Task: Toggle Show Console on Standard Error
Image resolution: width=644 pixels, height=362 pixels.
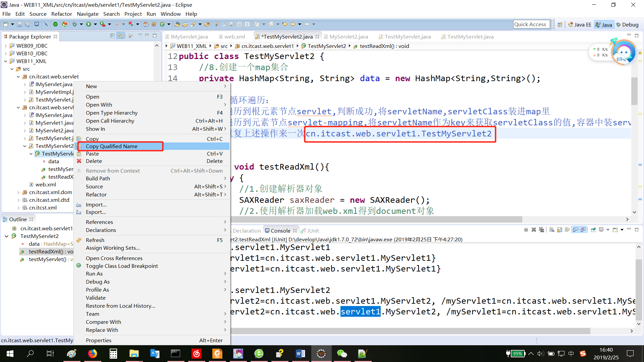Action: pos(583,230)
